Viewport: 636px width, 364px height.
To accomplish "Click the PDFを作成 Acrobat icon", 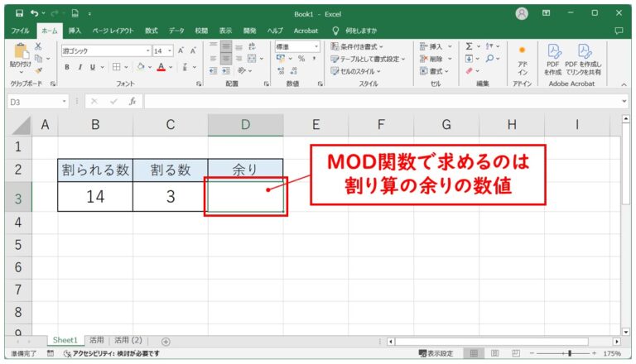I will point(554,60).
